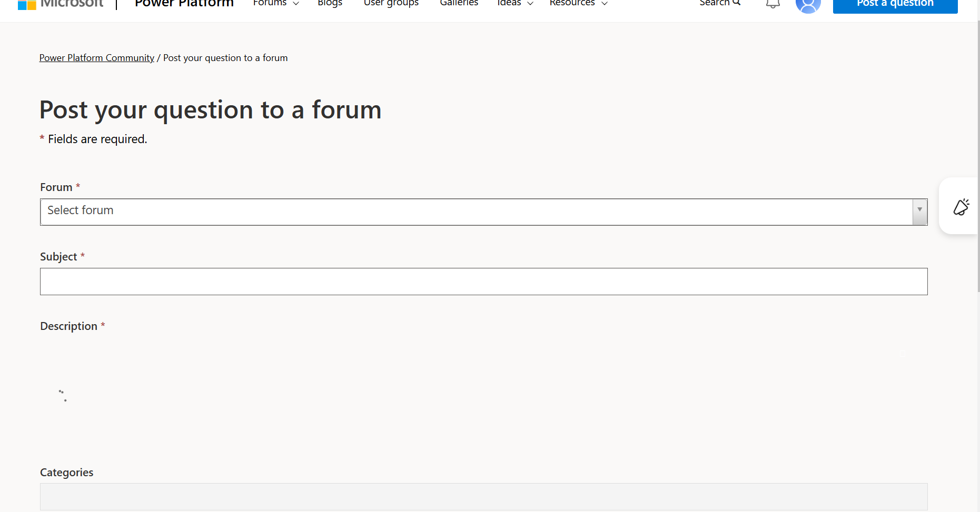Expand the Resources menu

click(578, 3)
